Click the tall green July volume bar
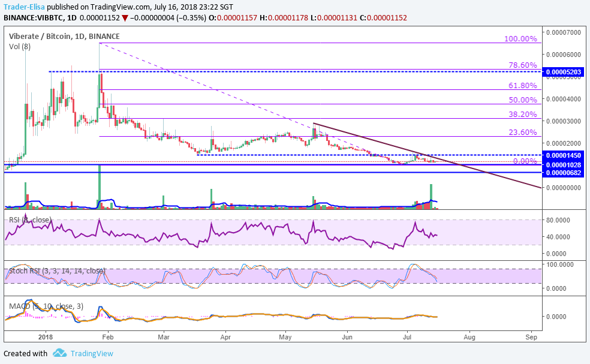Screen dimensions: 590x364 click(x=431, y=197)
